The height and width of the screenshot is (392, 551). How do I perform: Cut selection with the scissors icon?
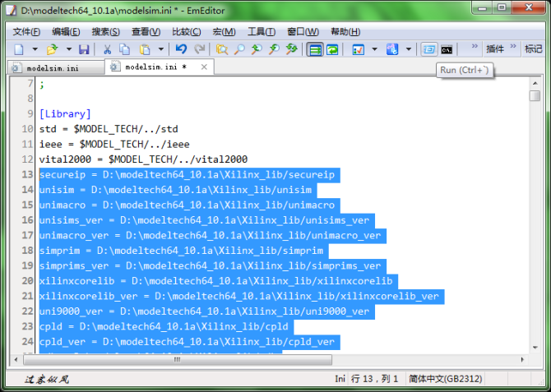pos(108,49)
